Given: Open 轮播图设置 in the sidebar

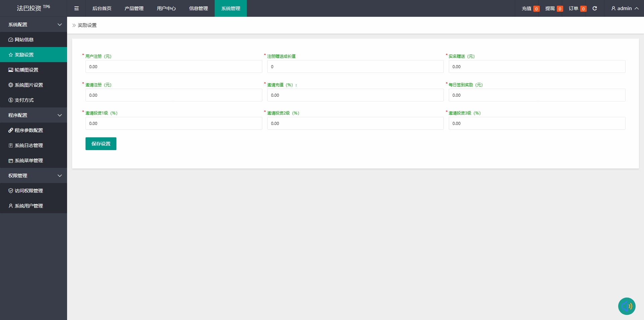Looking at the screenshot, I should click(x=26, y=70).
